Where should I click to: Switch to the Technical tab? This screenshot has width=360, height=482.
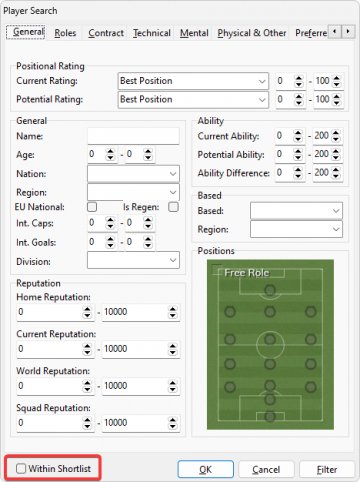(x=152, y=33)
